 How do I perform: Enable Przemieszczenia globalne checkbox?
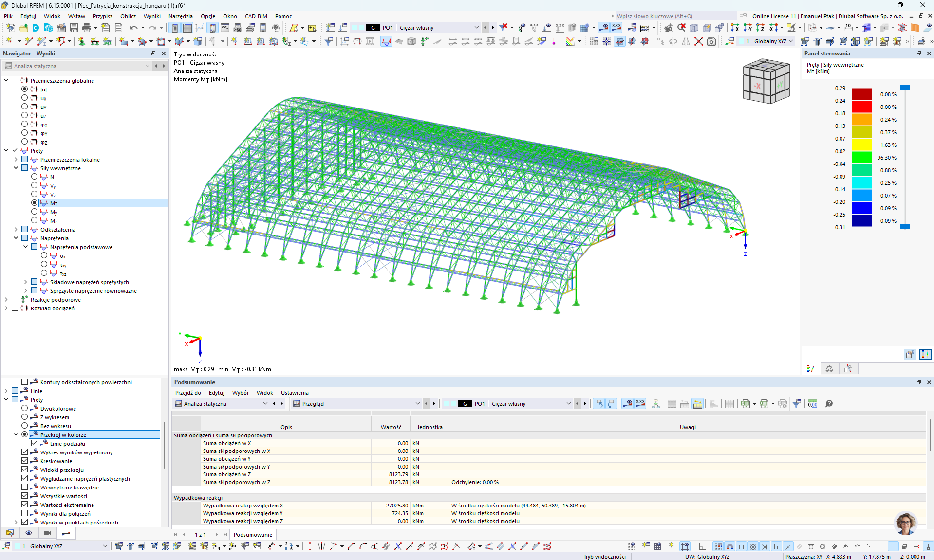15,80
